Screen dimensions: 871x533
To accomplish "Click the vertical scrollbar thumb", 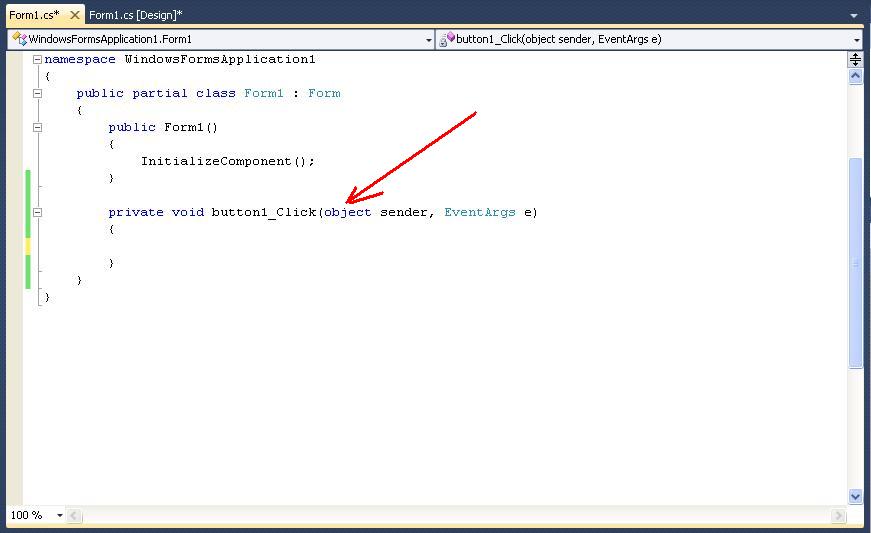I will click(x=855, y=263).
